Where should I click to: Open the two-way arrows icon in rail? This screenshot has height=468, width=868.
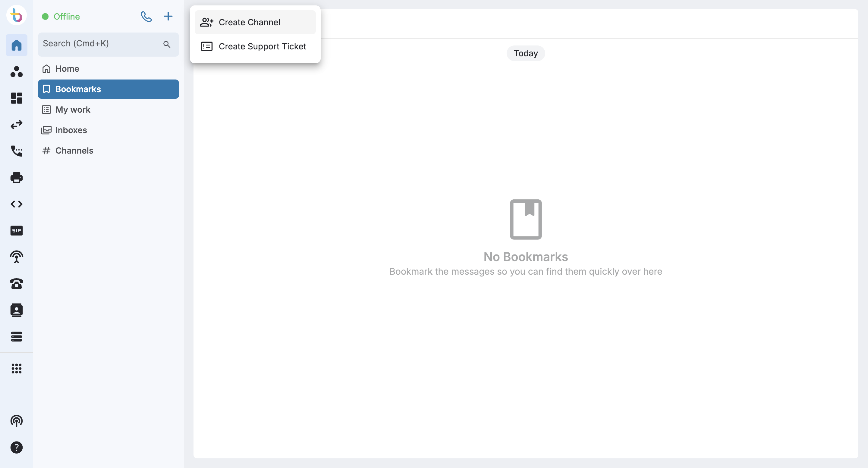(17, 125)
